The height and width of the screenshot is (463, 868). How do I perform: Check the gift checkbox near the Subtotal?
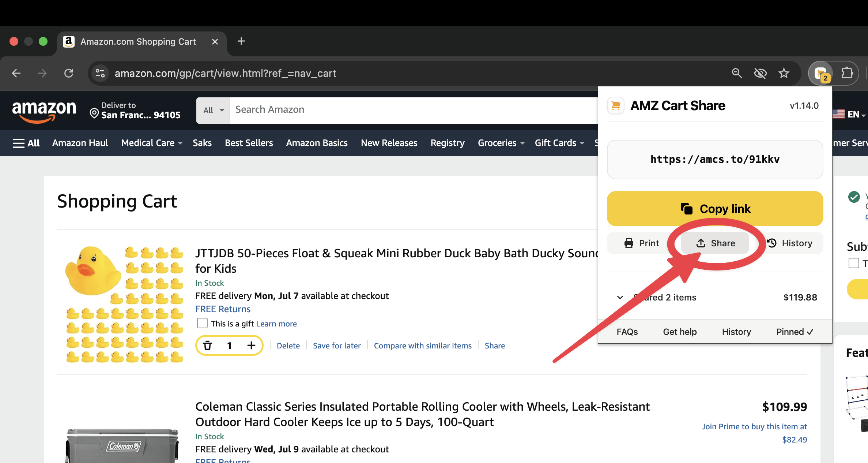[x=854, y=263]
